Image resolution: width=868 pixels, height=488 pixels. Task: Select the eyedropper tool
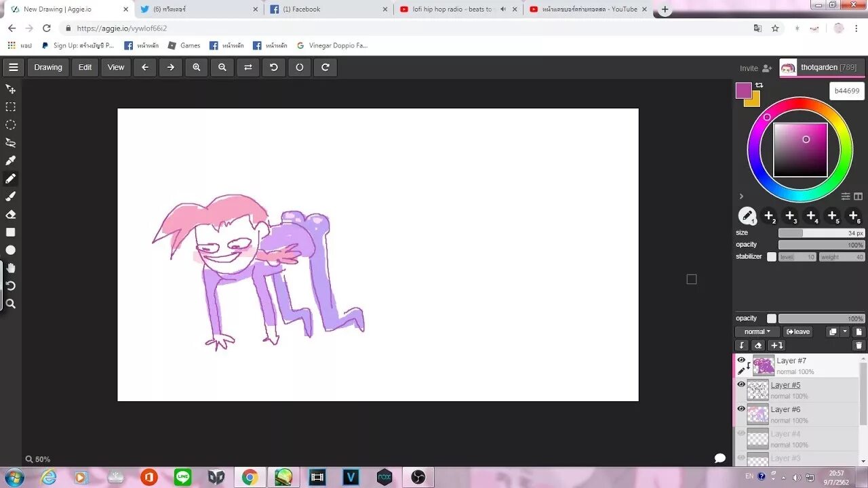click(x=11, y=161)
